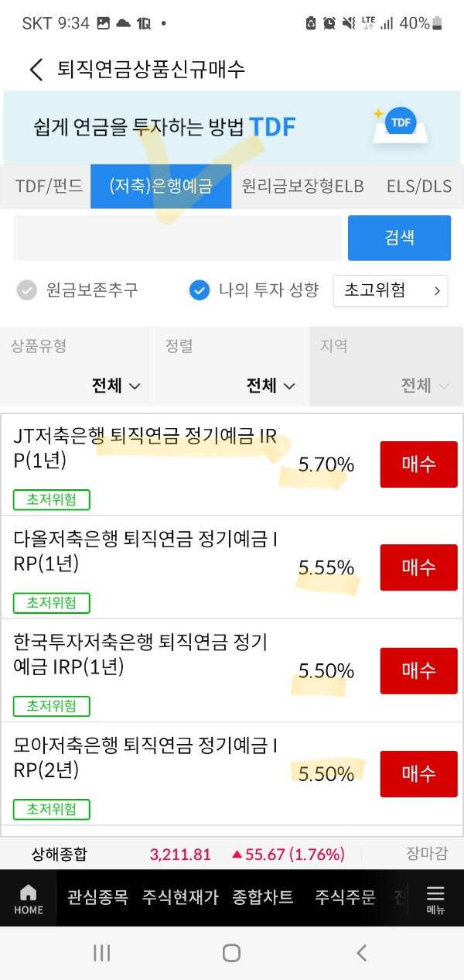Tap the TDF icon in the promotional banner

tap(399, 122)
